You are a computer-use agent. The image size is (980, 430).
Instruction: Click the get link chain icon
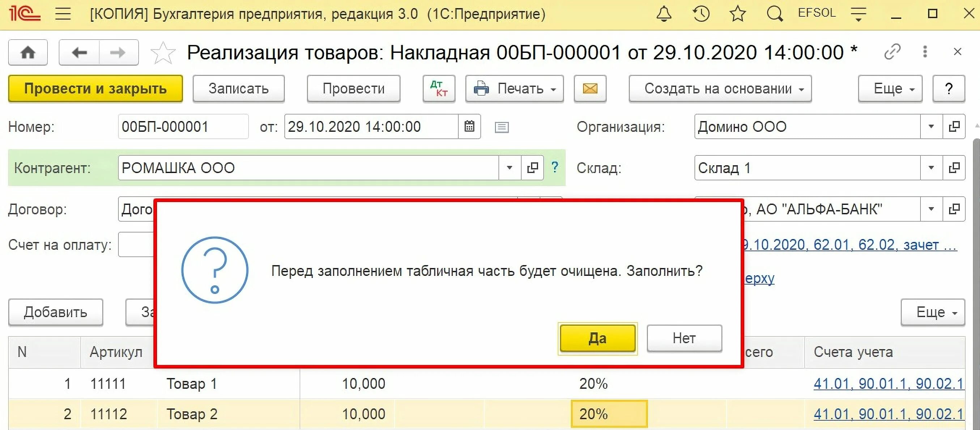click(x=892, y=52)
